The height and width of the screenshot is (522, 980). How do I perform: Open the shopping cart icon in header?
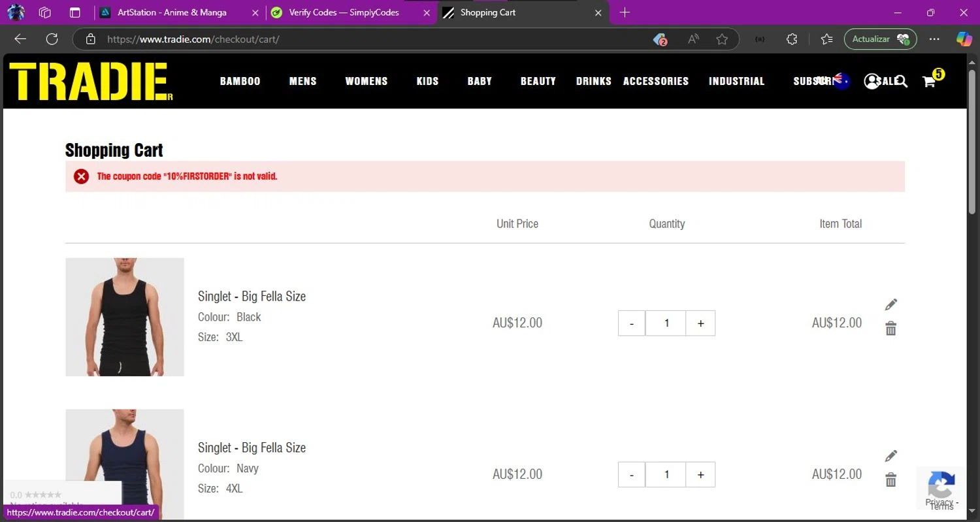coord(928,81)
